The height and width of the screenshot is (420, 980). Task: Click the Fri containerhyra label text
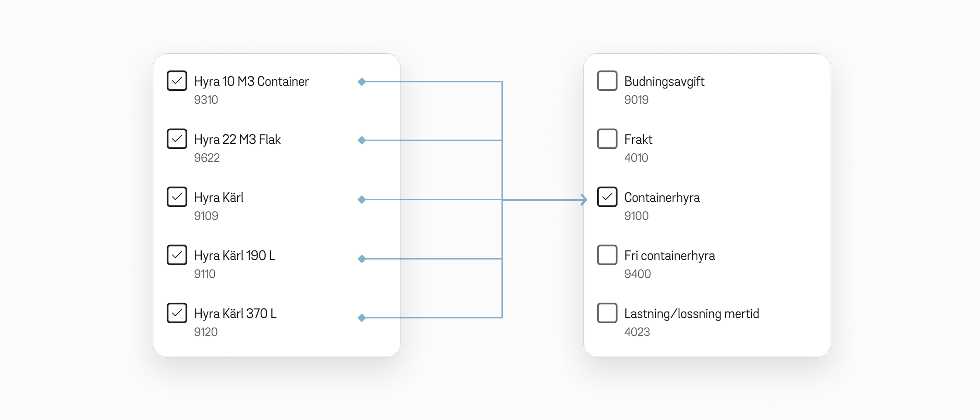(669, 256)
